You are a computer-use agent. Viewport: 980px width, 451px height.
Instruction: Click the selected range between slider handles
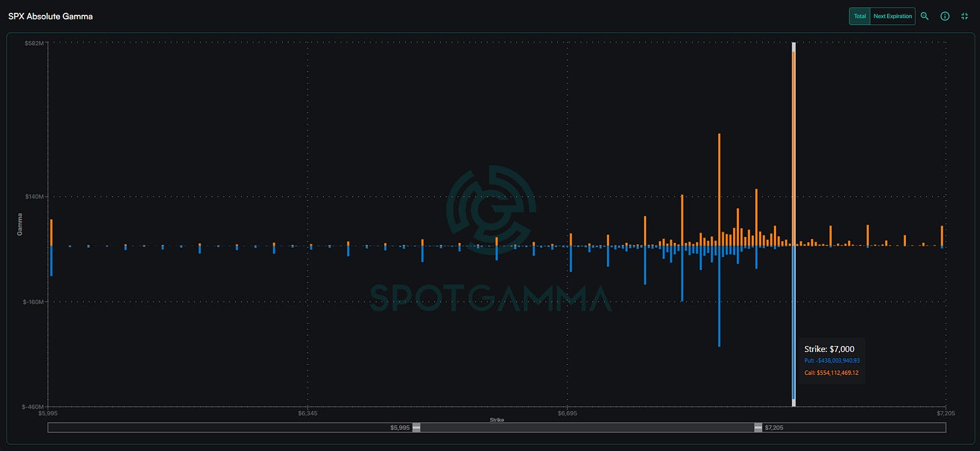click(587, 427)
